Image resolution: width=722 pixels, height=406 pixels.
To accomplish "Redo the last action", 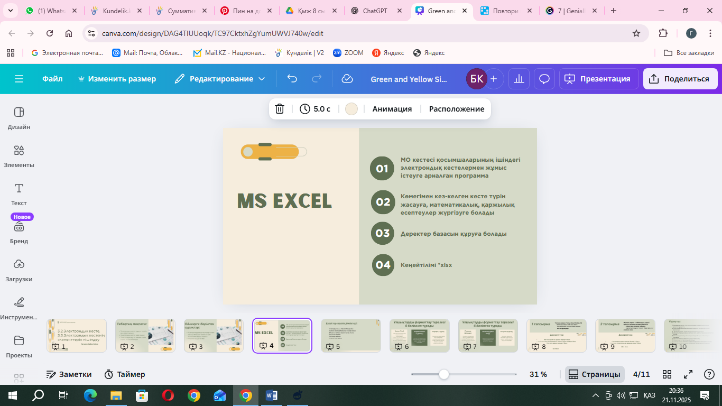I will pyautogui.click(x=316, y=79).
